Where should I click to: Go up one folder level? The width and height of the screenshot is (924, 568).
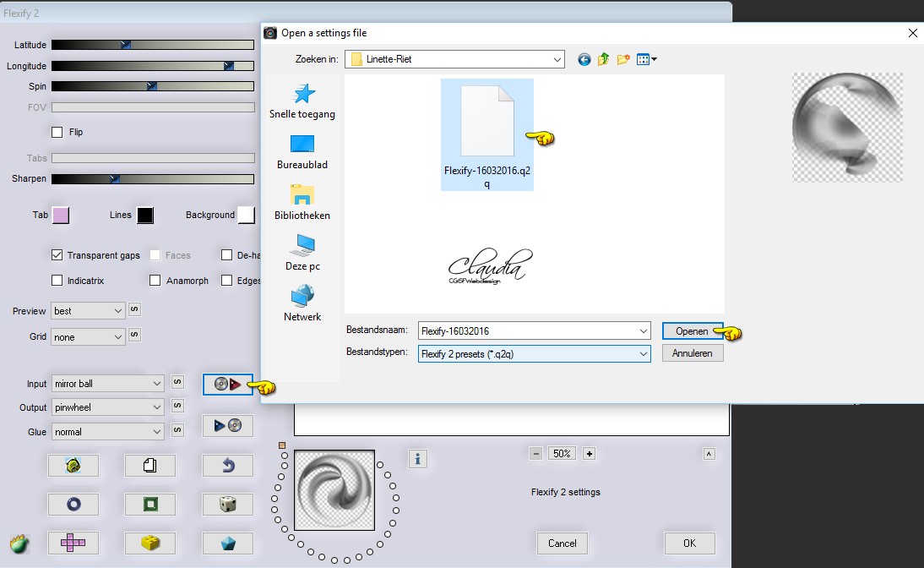click(603, 59)
